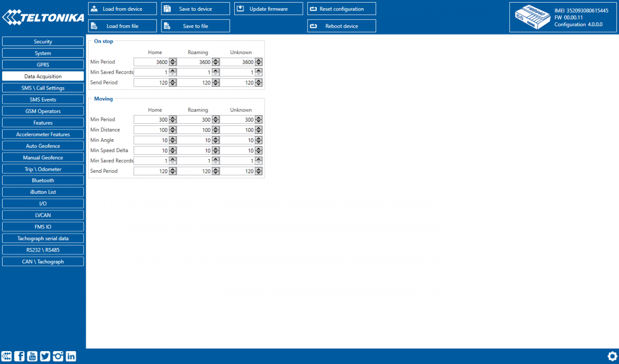The image size is (619, 364).
Task: Open the LinkedIn icon
Action: 71,356
